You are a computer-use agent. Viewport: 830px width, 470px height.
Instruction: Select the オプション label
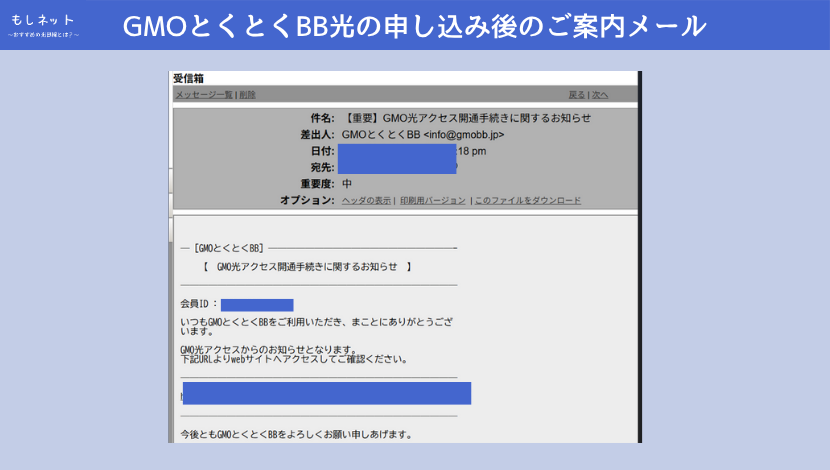pyautogui.click(x=308, y=200)
